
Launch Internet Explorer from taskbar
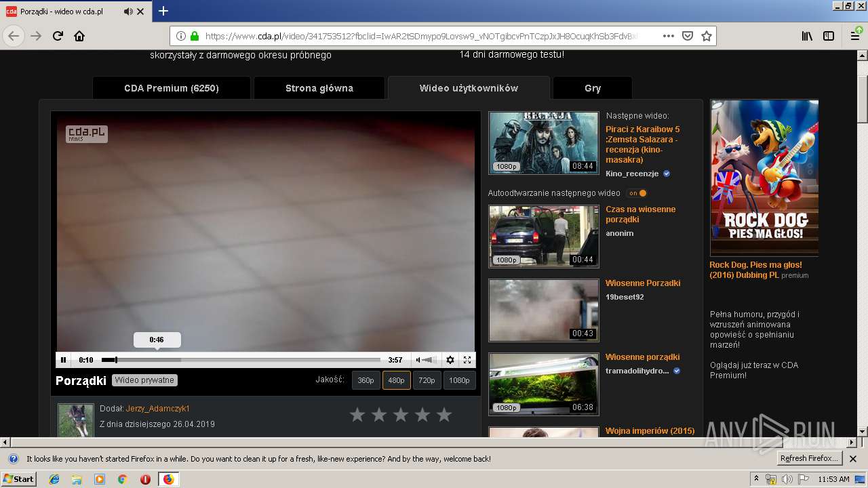[x=54, y=479]
